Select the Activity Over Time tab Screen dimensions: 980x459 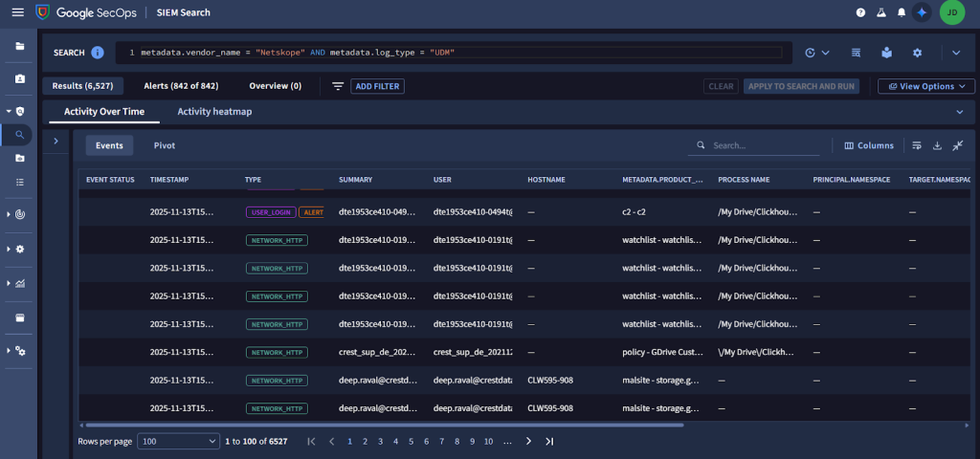pos(104,112)
